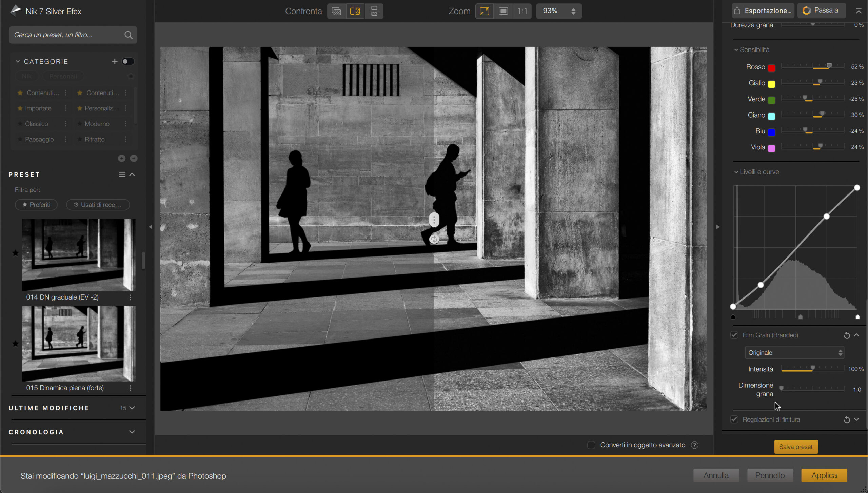This screenshot has width=868, height=493.
Task: Enable Converti in oggetto avanzato checkbox
Action: point(591,445)
